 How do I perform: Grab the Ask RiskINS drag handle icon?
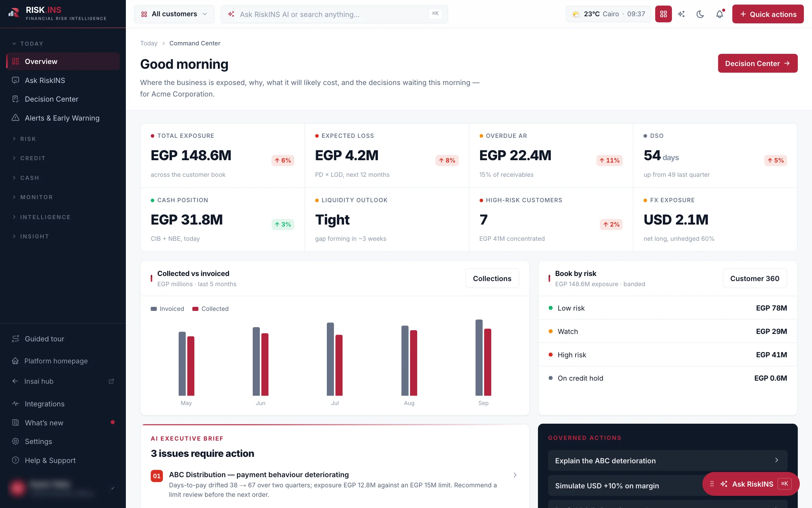(x=712, y=484)
